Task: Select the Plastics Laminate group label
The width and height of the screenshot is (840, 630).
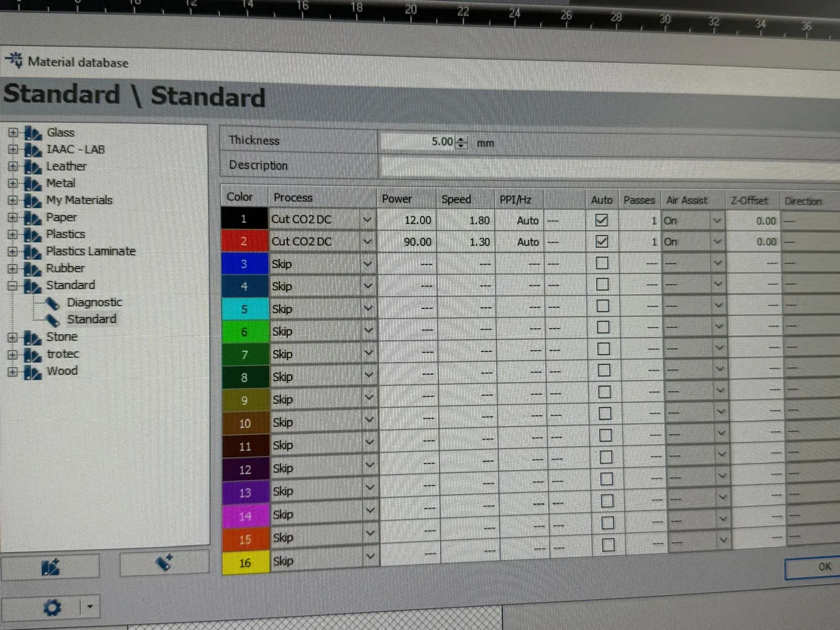Action: [x=91, y=251]
